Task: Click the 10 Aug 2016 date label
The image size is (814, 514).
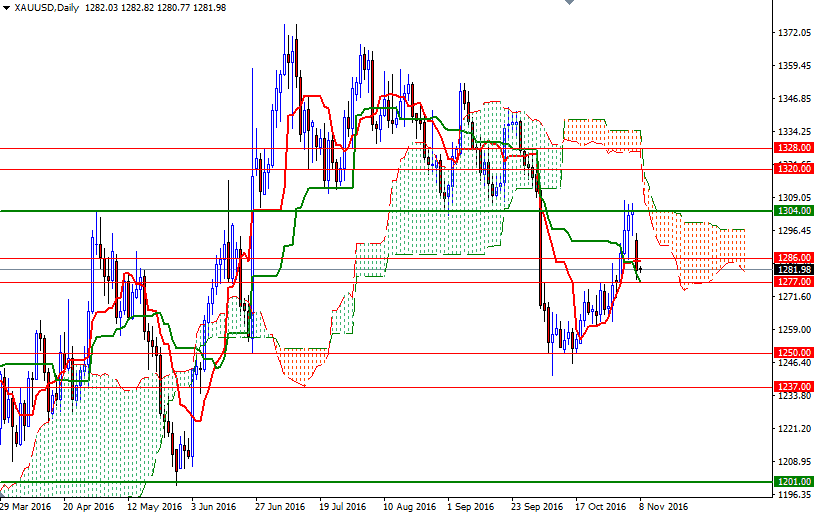Action: tap(410, 506)
